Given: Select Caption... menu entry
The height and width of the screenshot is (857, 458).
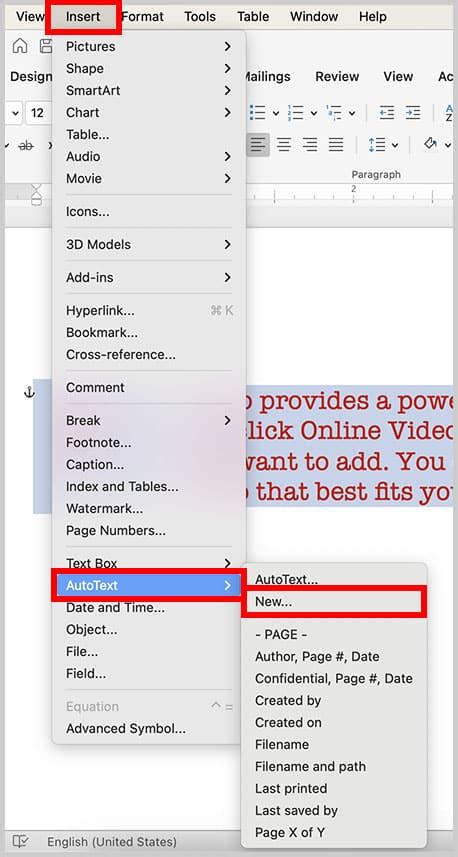Looking at the screenshot, I should coord(149,465).
